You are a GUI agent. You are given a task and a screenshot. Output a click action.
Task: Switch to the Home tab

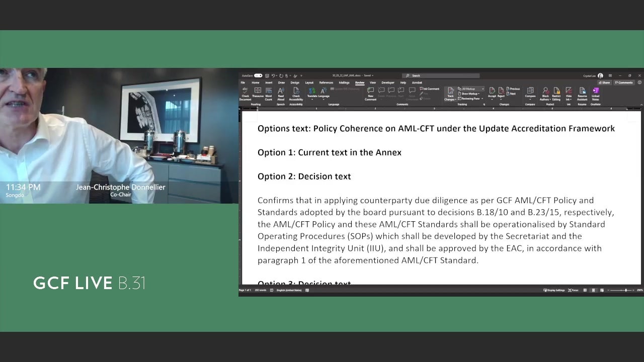[256, 82]
